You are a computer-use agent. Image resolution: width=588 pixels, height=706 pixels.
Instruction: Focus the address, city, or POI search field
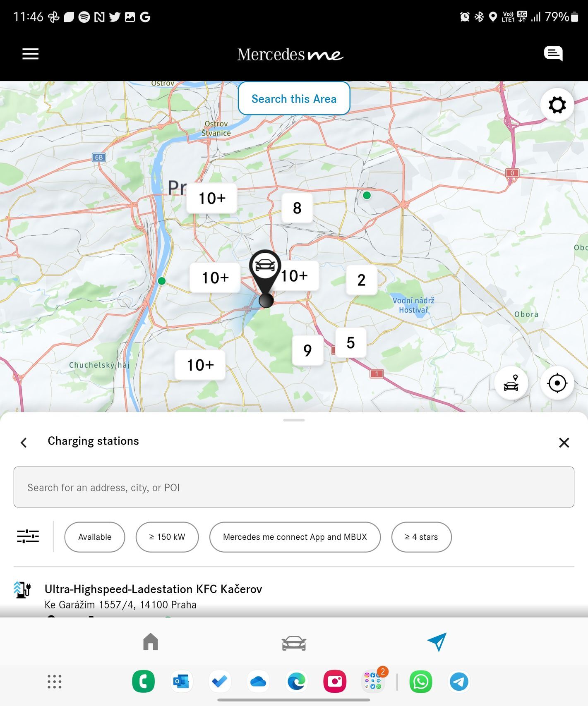pos(294,487)
